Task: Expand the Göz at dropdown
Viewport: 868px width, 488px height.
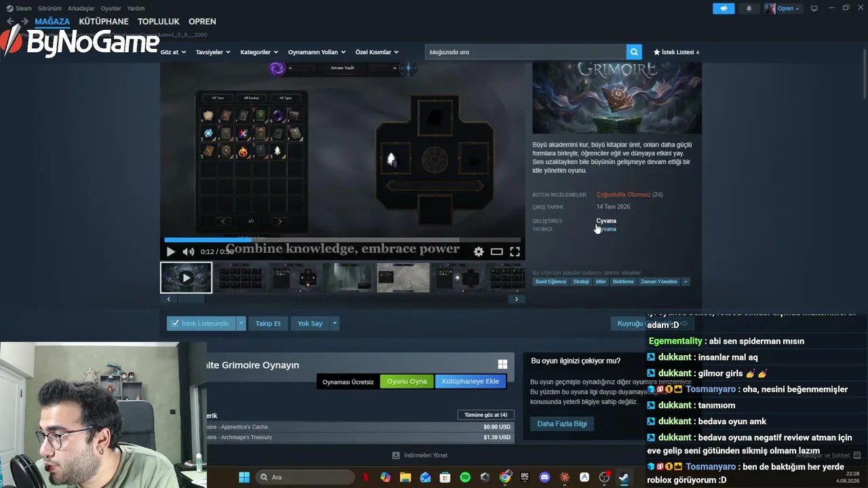Action: [x=173, y=52]
